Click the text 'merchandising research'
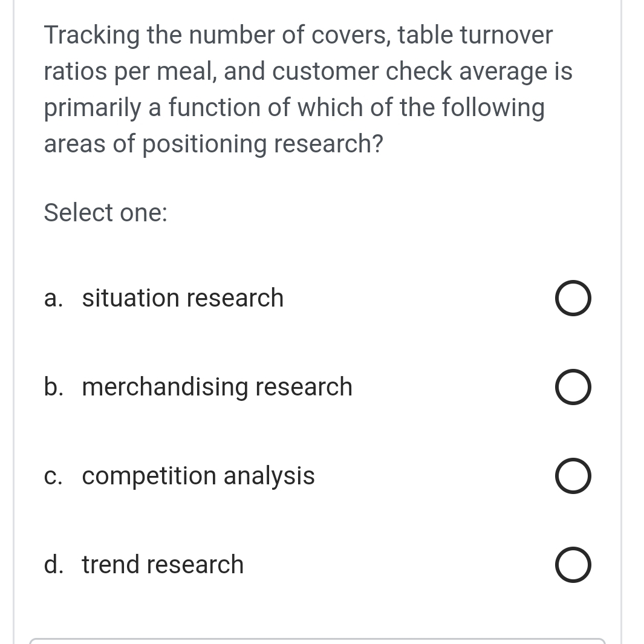 pos(218,387)
